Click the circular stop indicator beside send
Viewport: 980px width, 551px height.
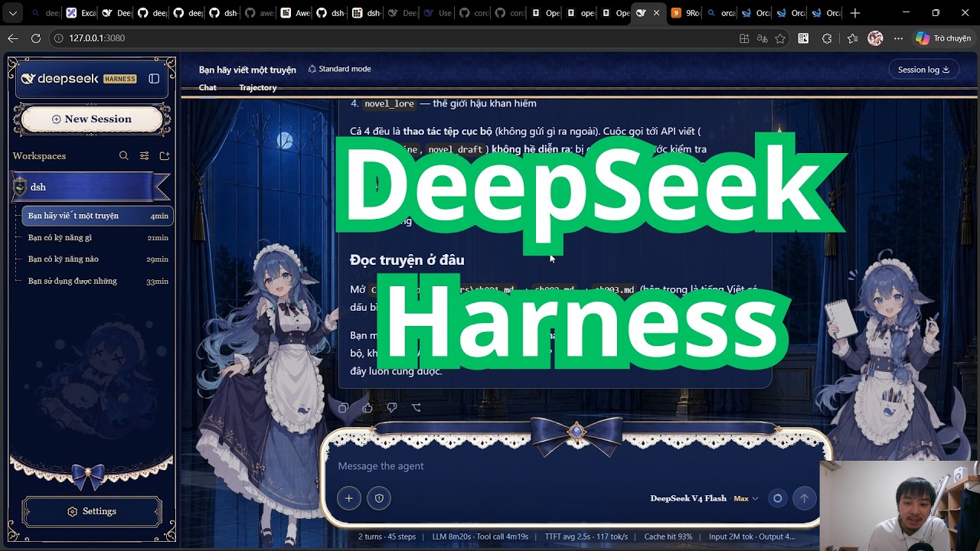[x=777, y=498]
